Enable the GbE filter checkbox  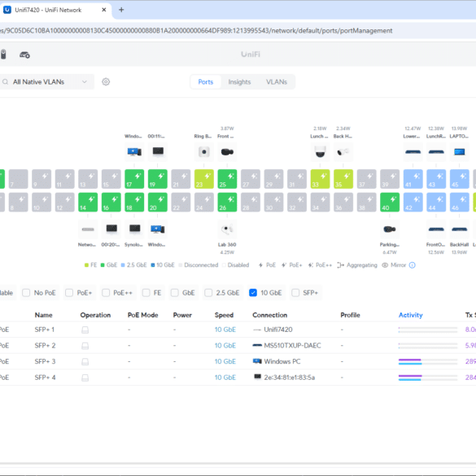click(175, 293)
